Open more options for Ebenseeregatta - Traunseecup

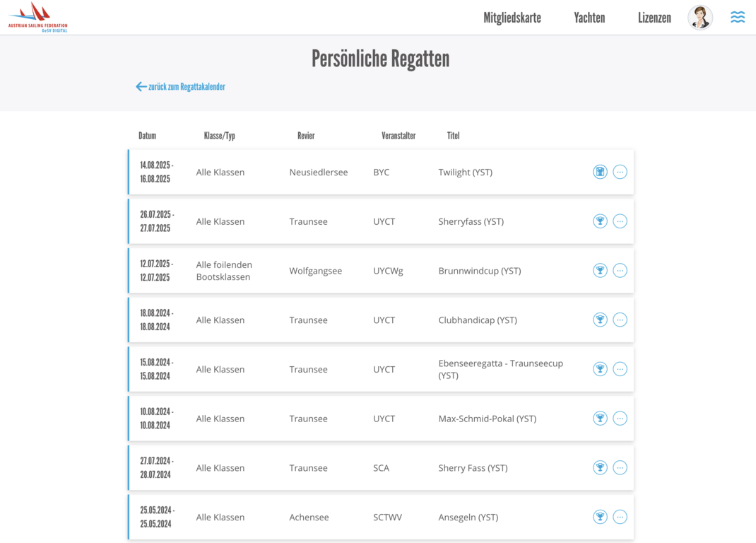click(x=620, y=369)
